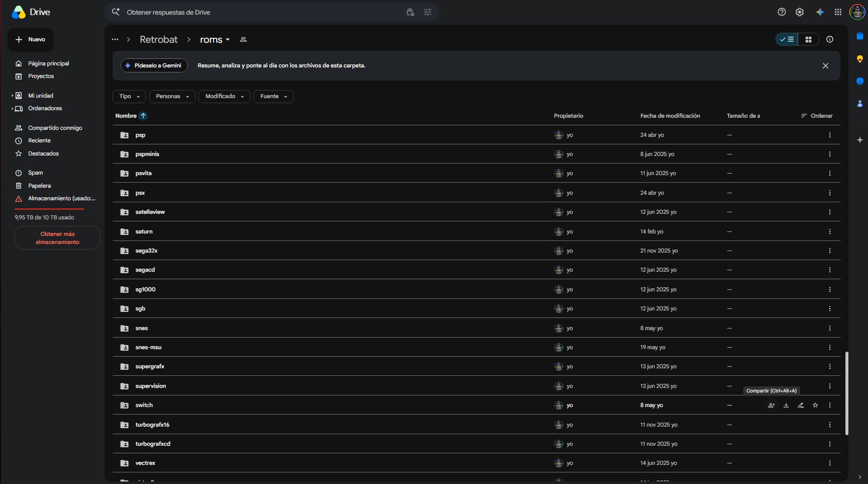Select the psvita folder row
Image resolution: width=868 pixels, height=484 pixels.
point(476,173)
